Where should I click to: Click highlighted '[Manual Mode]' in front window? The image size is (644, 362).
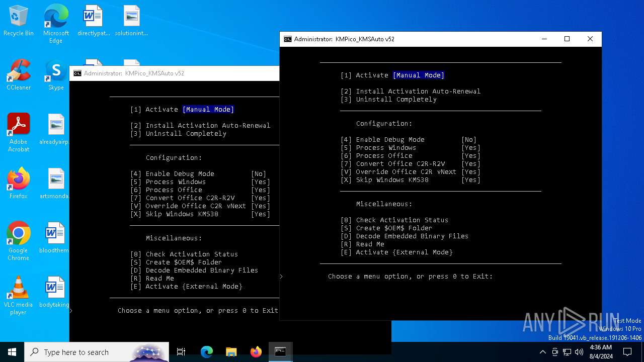click(419, 75)
